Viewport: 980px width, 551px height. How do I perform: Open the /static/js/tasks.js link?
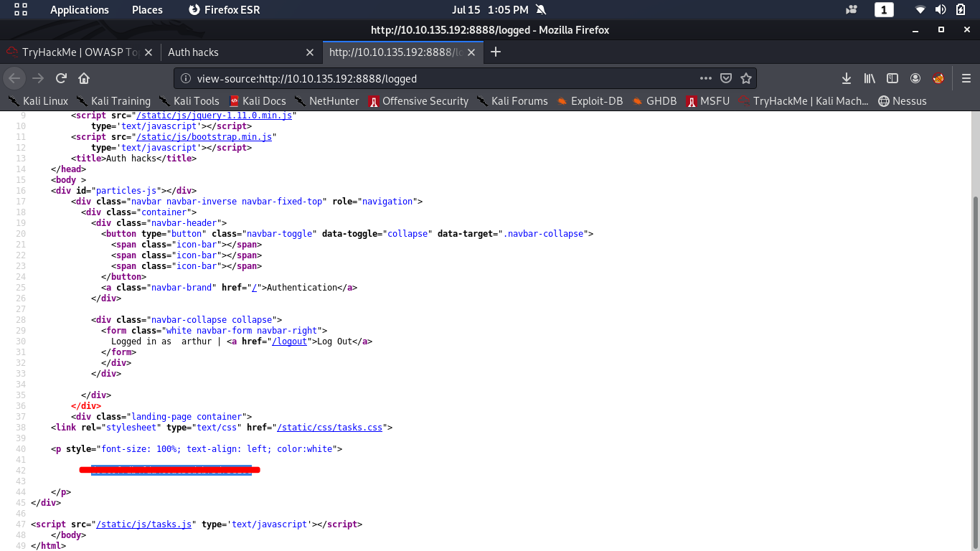[x=143, y=524]
